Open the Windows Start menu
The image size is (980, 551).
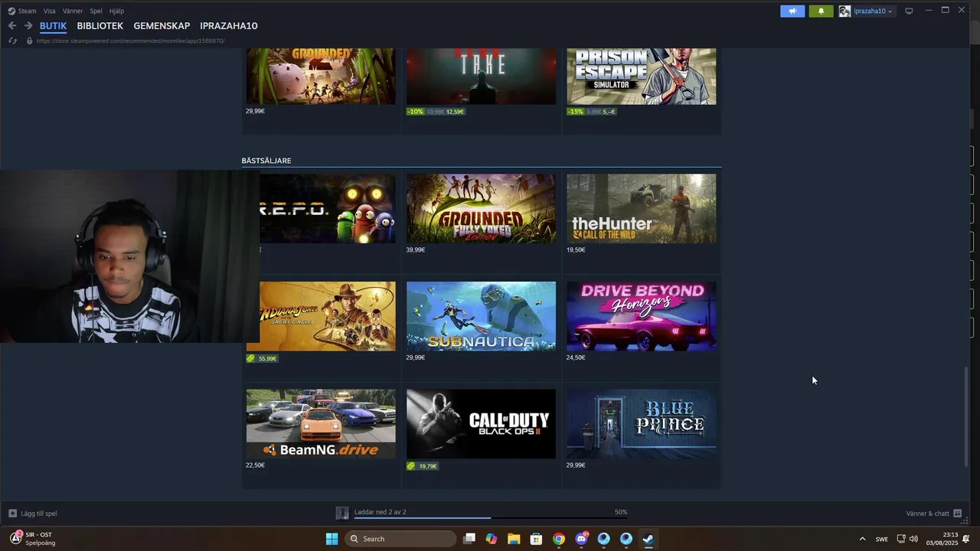pyautogui.click(x=332, y=539)
